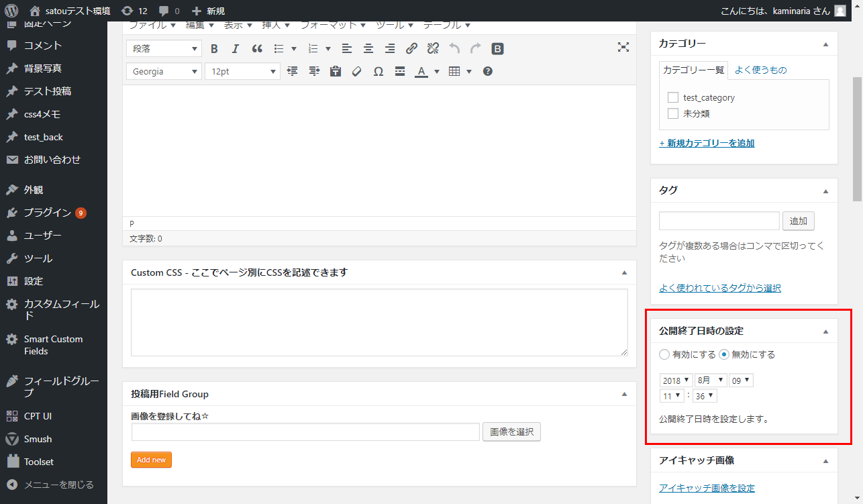This screenshot has height=504, width=863.
Task: Toggle bold formatting in editor toolbar
Action: coord(215,48)
